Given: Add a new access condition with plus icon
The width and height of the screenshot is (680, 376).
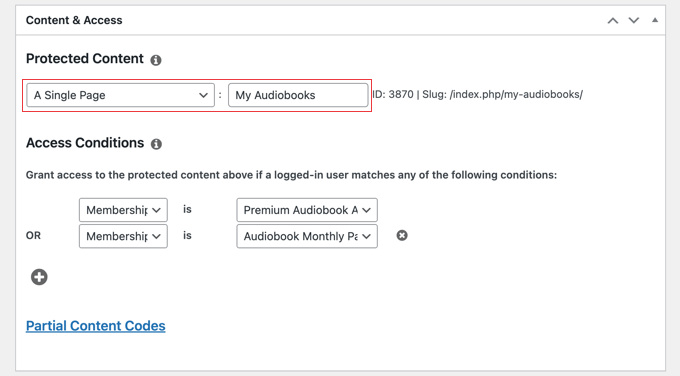Looking at the screenshot, I should pos(39,277).
